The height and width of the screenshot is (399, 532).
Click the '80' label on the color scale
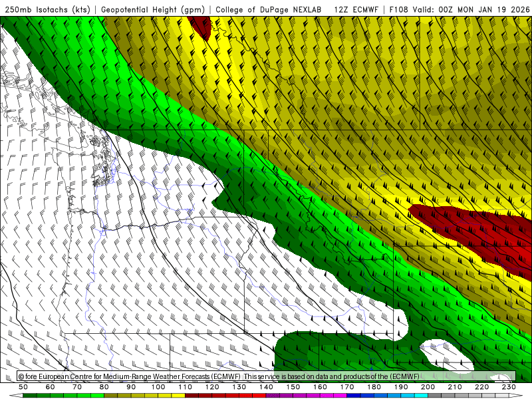(x=104, y=387)
